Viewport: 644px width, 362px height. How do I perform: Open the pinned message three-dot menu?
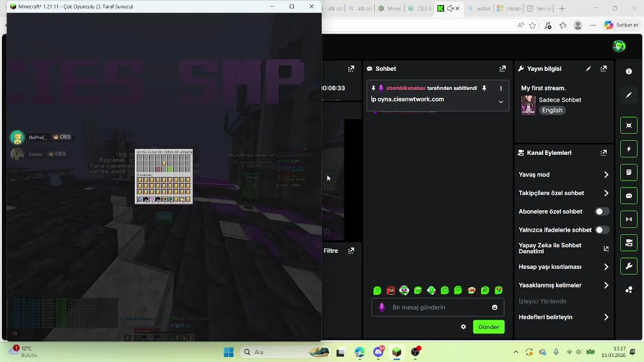point(501,88)
